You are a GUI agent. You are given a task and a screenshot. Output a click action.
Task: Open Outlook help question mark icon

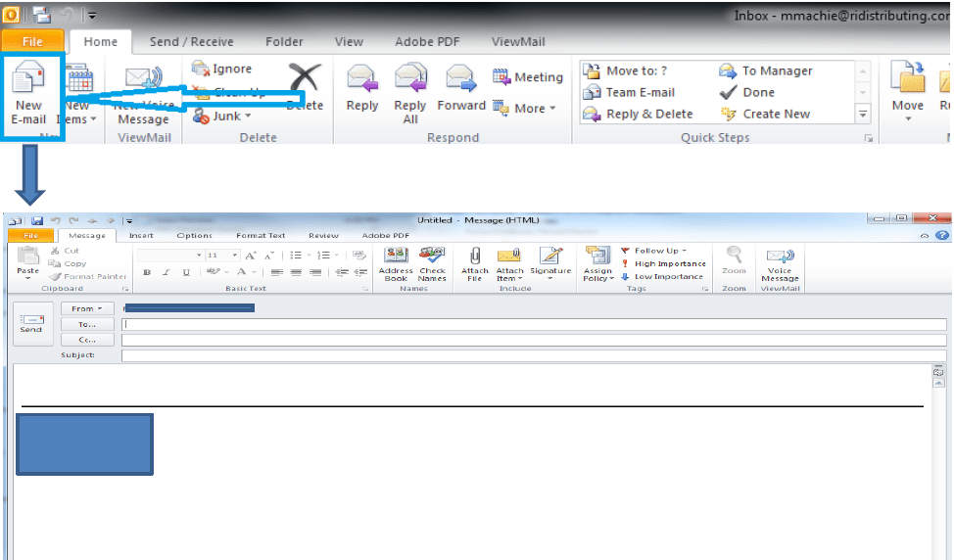[942, 235]
